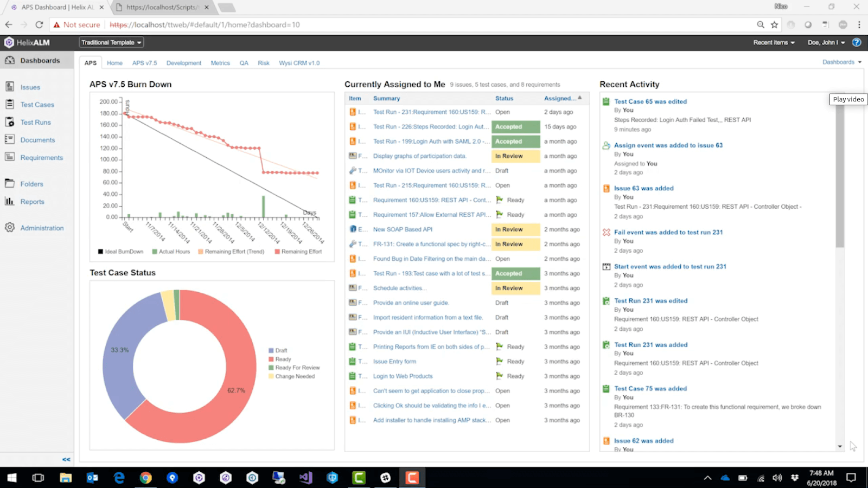Open the 'Test Case 65 was edited' link
The image size is (868, 488).
[650, 101]
